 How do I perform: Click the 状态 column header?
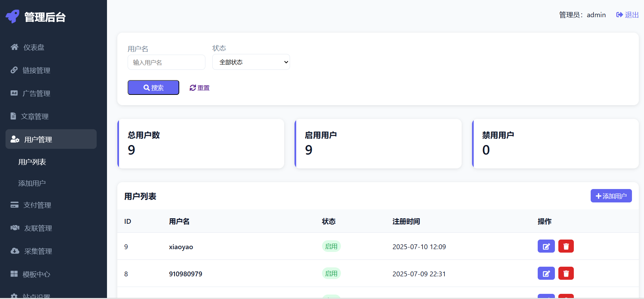329,221
